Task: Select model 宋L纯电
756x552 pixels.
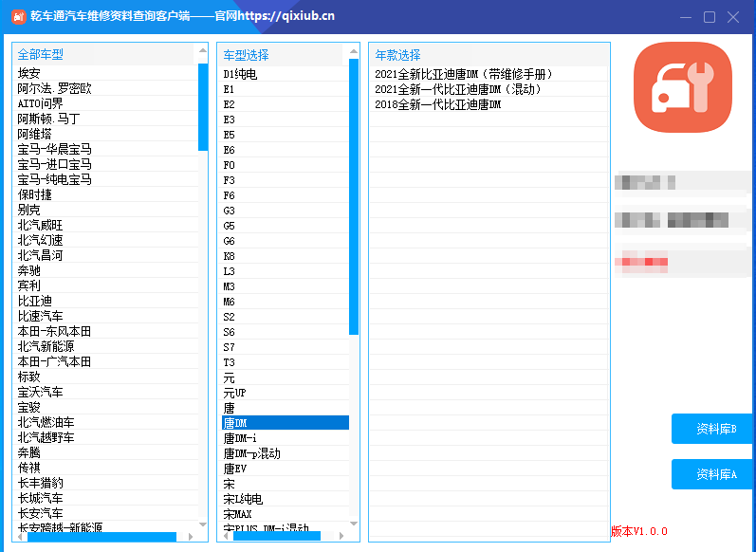Action: pyautogui.click(x=285, y=499)
